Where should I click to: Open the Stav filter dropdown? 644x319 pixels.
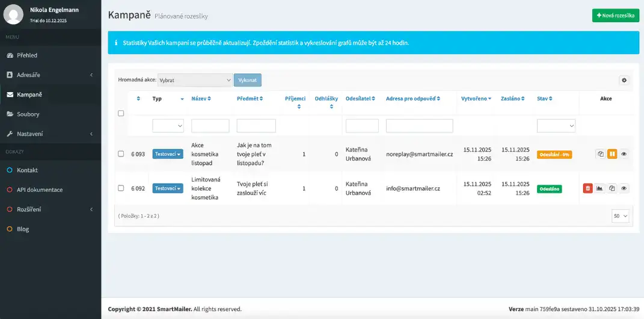click(556, 125)
